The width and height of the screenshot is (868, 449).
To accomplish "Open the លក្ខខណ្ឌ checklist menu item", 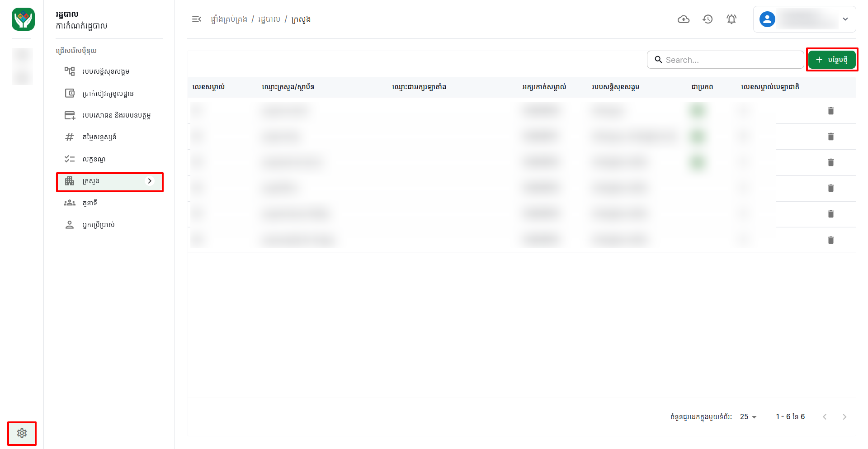I will coord(109,159).
